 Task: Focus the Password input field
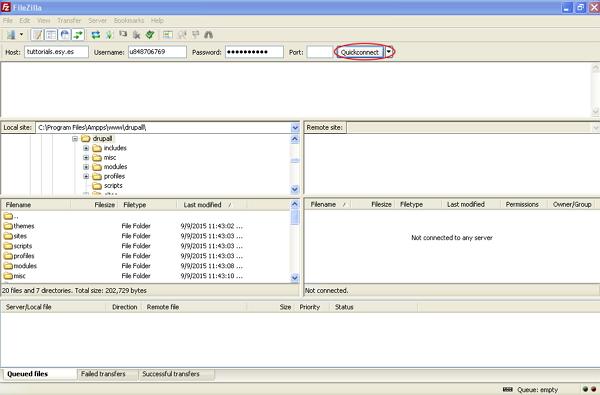(254, 52)
